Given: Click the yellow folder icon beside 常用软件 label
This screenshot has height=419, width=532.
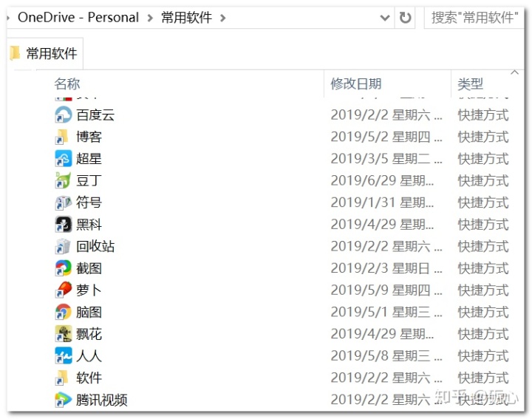Looking at the screenshot, I should [x=15, y=53].
